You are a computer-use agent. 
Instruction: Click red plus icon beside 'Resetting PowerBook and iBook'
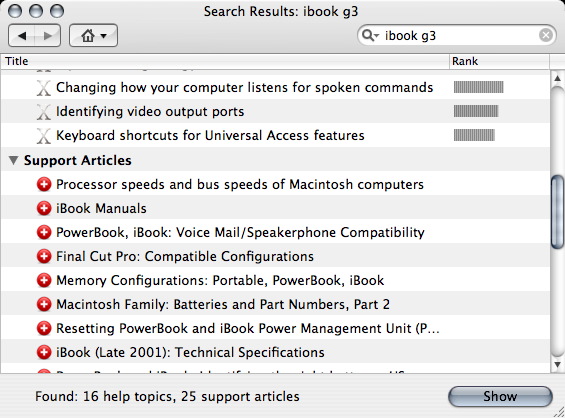44,328
